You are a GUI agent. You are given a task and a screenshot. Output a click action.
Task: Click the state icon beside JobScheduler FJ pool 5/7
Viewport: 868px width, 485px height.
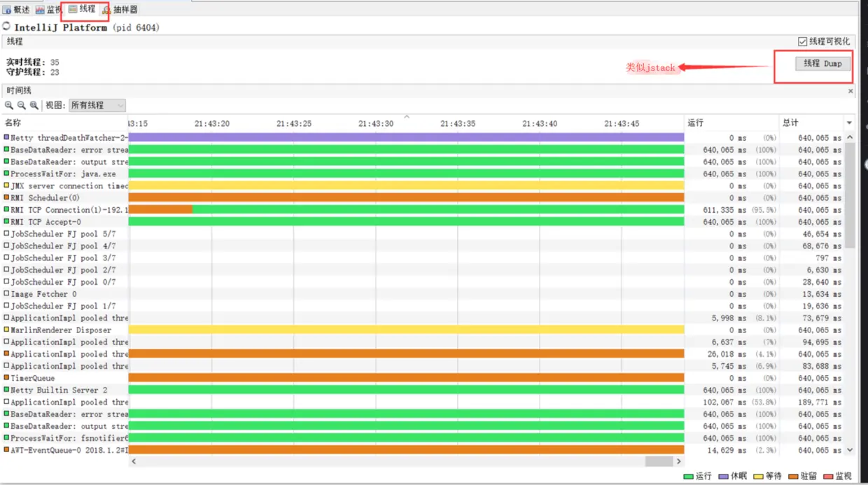7,234
